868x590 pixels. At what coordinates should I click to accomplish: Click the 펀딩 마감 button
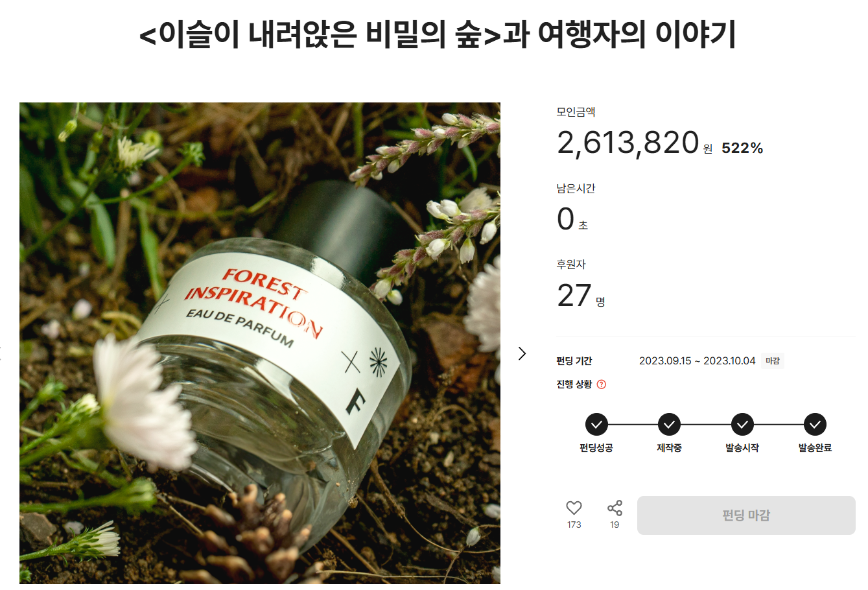tap(746, 515)
